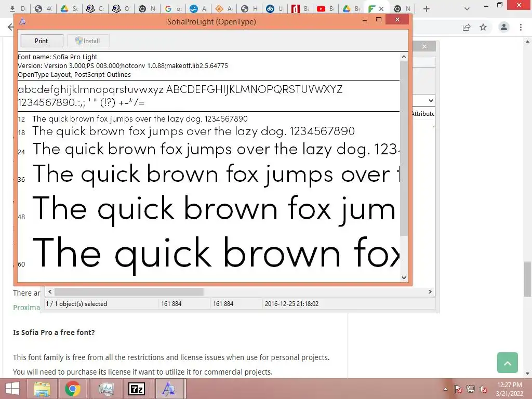The image size is (532, 399).
Task: Switch to the downloads tab in Chrome
Action: click(18, 9)
